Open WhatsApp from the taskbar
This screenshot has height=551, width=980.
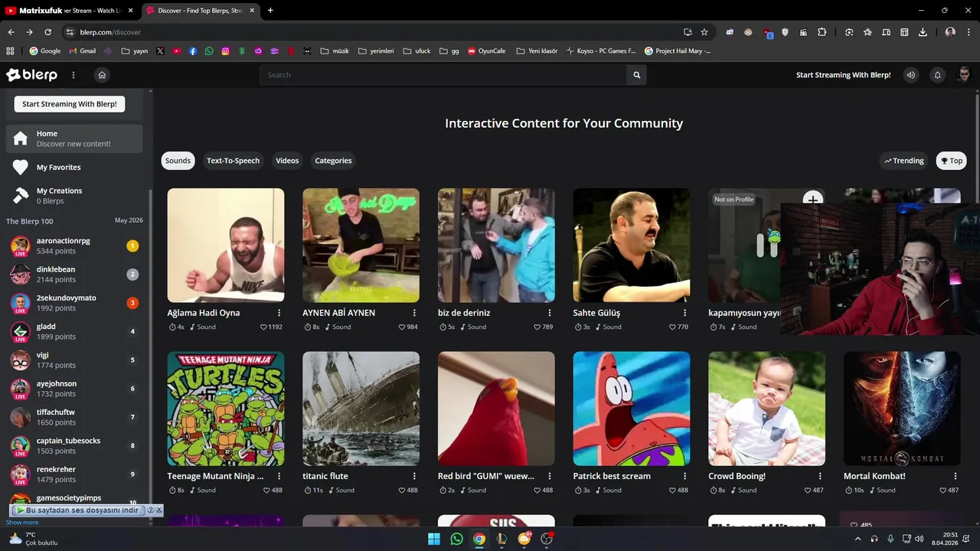[x=457, y=539]
